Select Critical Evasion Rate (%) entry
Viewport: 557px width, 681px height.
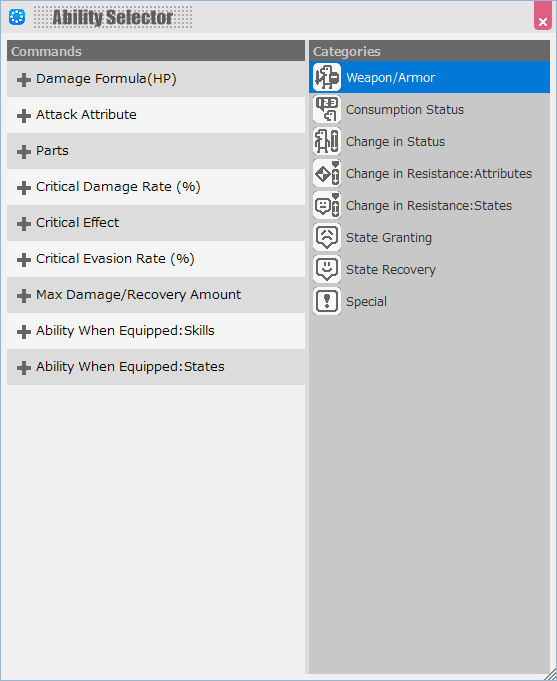pos(156,259)
